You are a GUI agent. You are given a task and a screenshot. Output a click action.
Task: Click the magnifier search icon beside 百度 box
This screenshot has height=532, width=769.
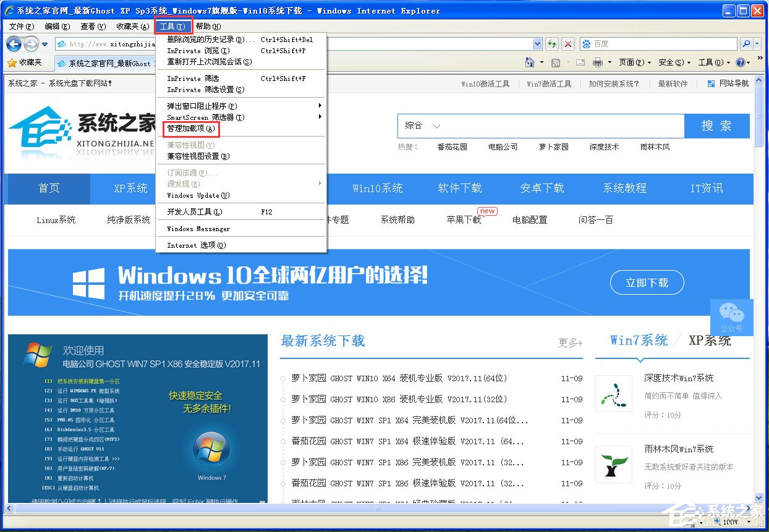746,44
